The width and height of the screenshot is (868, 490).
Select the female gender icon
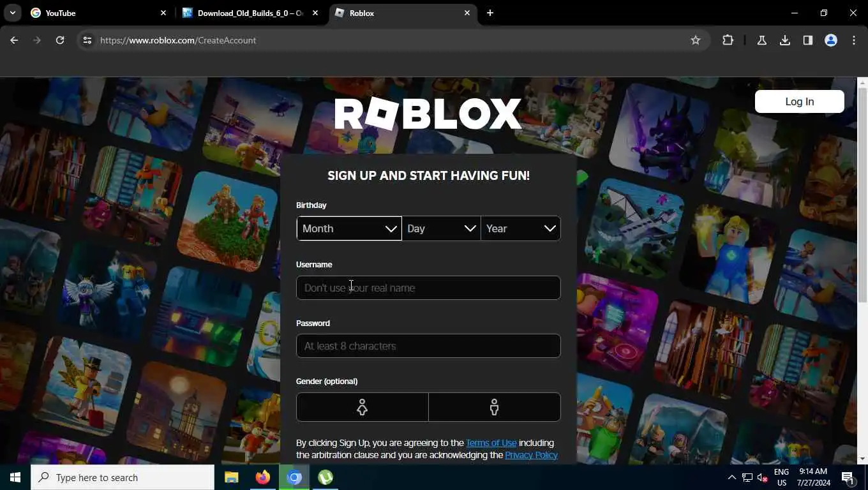tap(362, 407)
